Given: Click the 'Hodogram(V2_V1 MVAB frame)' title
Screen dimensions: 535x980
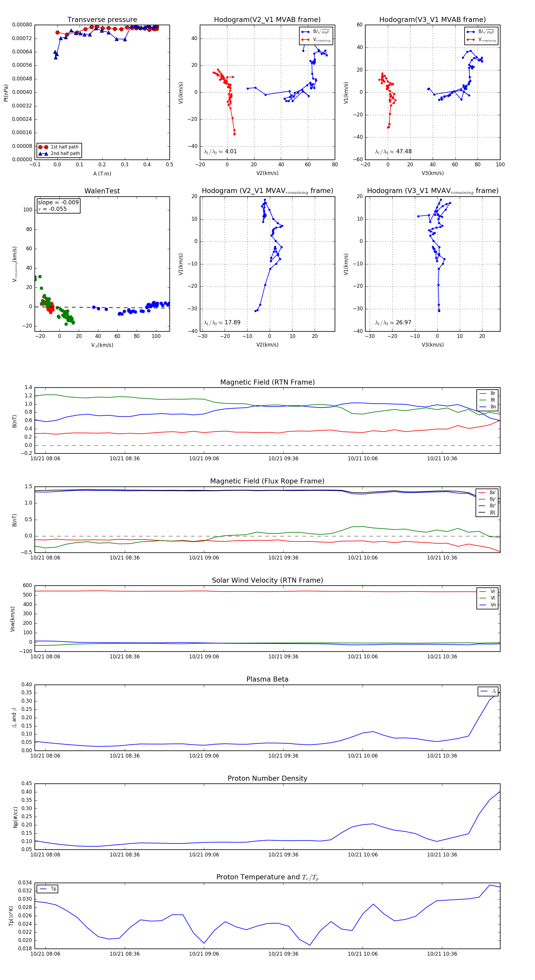Looking at the screenshot, I should [267, 20].
